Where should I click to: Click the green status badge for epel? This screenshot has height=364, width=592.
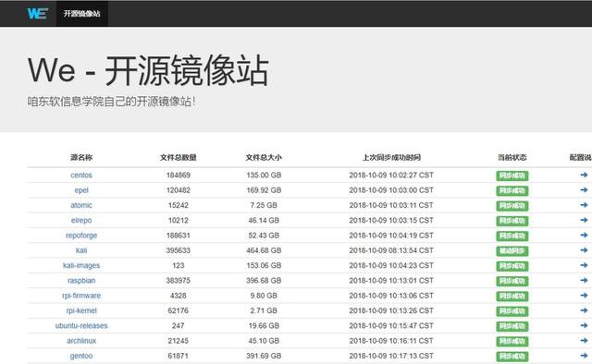point(512,190)
